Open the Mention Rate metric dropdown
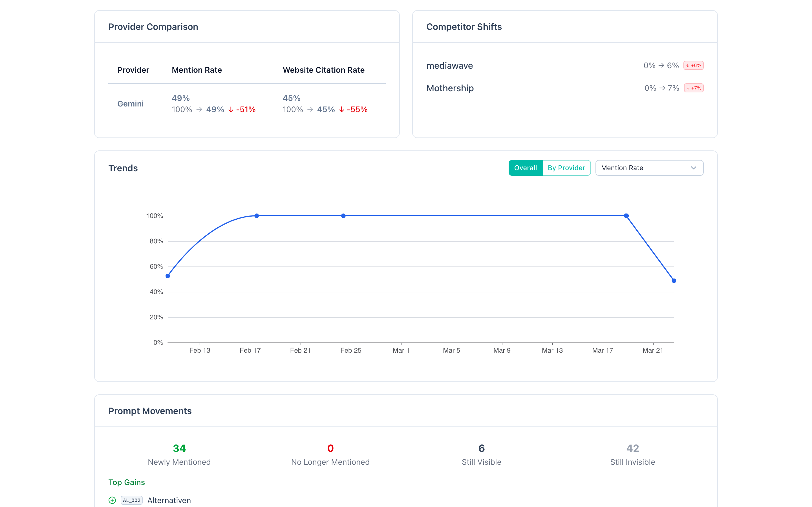 tap(649, 168)
